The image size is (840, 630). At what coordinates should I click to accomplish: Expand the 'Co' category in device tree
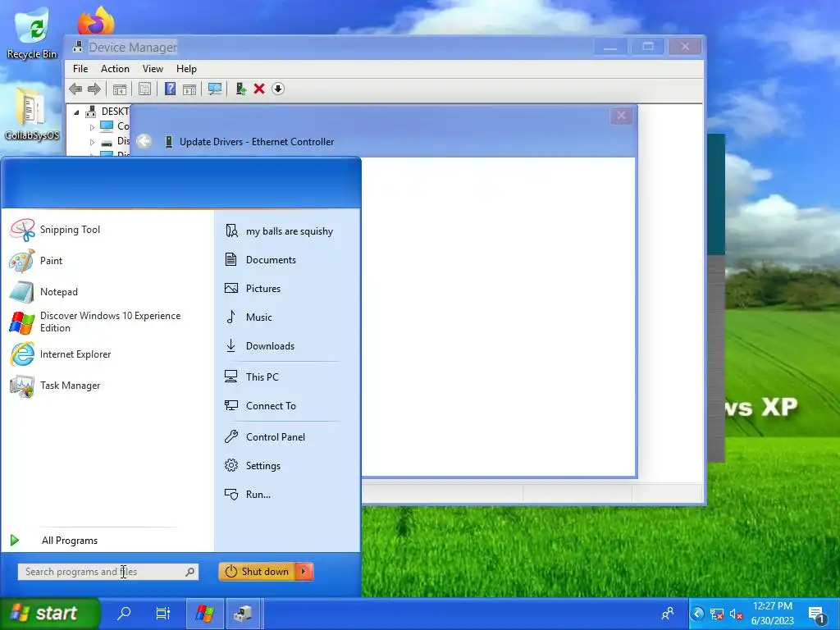click(x=92, y=127)
